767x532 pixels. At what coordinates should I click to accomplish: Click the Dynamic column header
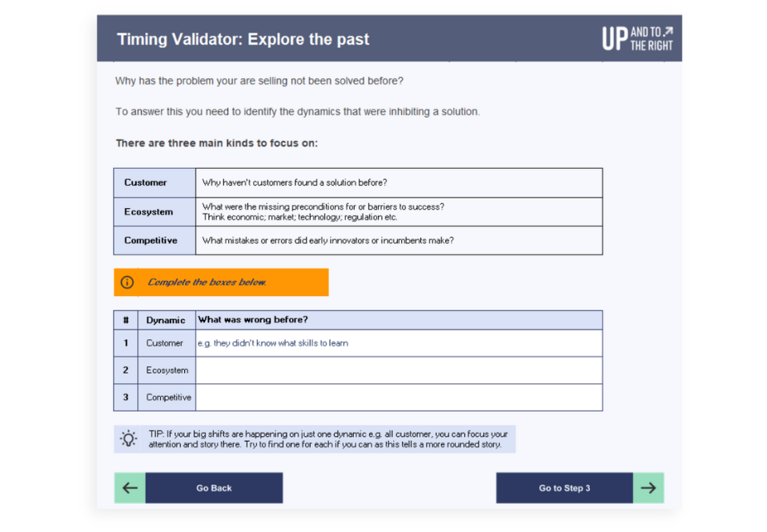tap(167, 320)
